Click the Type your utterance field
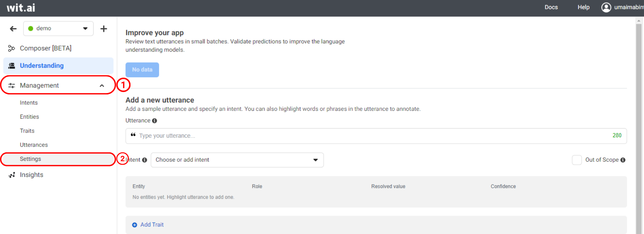The image size is (644, 234). pyautogui.click(x=369, y=136)
